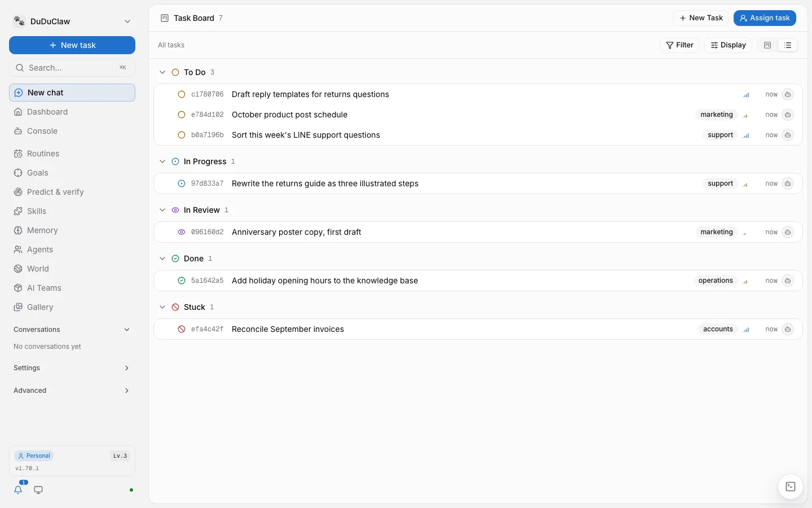Screen dimensions: 812x508
Task: Open the notifications bell
Action: (18, 490)
